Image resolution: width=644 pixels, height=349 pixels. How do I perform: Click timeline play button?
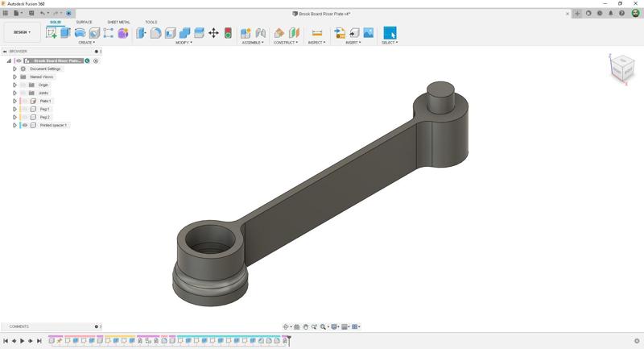click(22, 341)
